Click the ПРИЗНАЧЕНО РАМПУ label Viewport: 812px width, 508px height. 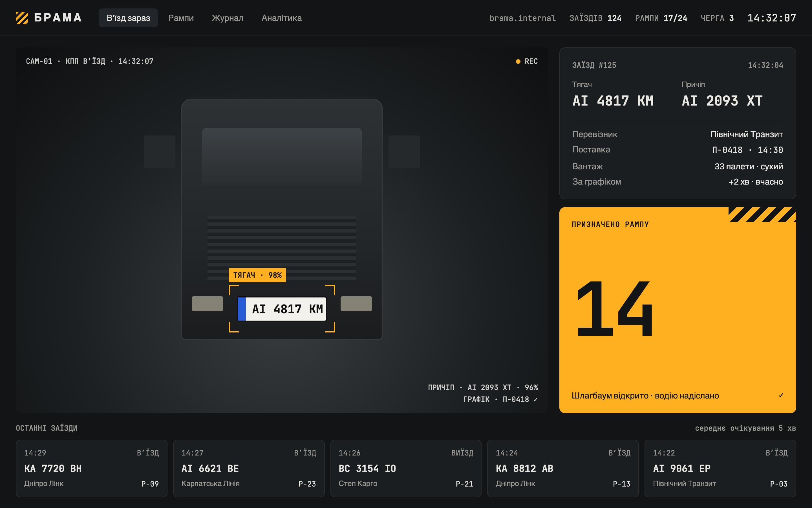[x=610, y=224]
